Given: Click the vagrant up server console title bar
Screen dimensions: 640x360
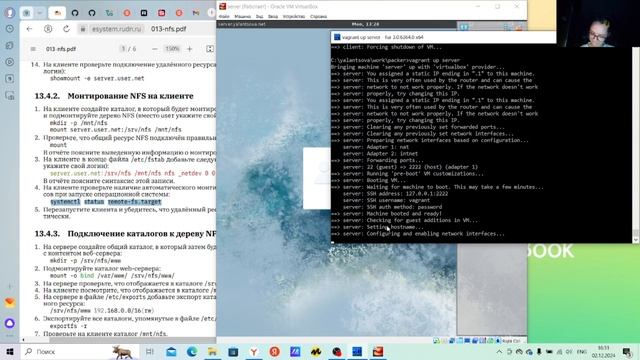Looking at the screenshot, I should pos(443,37).
